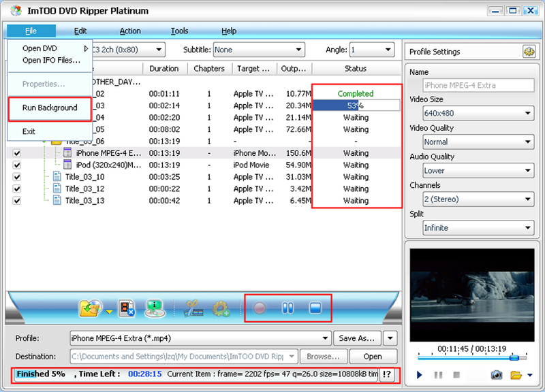Select Exit from the File menu
This screenshot has height=392, width=545.
pos(50,131)
